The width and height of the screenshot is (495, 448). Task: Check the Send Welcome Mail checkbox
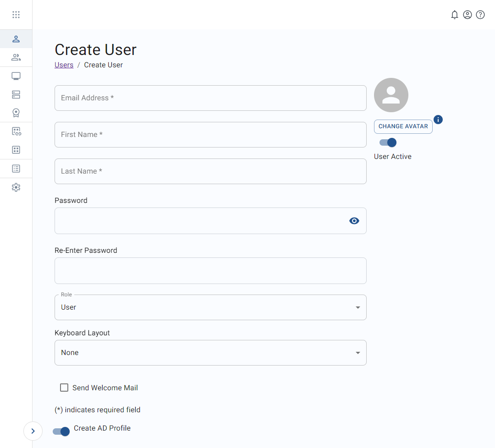click(x=64, y=388)
